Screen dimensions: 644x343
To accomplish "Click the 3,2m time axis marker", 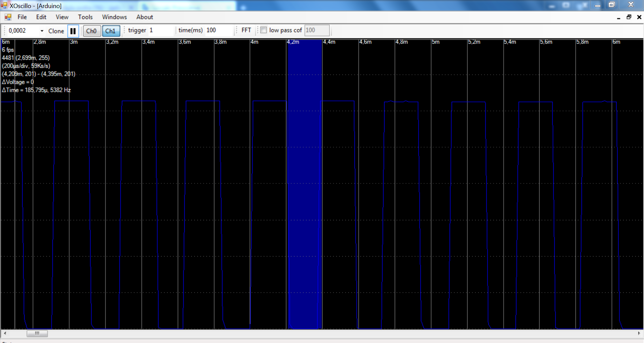I will pos(112,42).
